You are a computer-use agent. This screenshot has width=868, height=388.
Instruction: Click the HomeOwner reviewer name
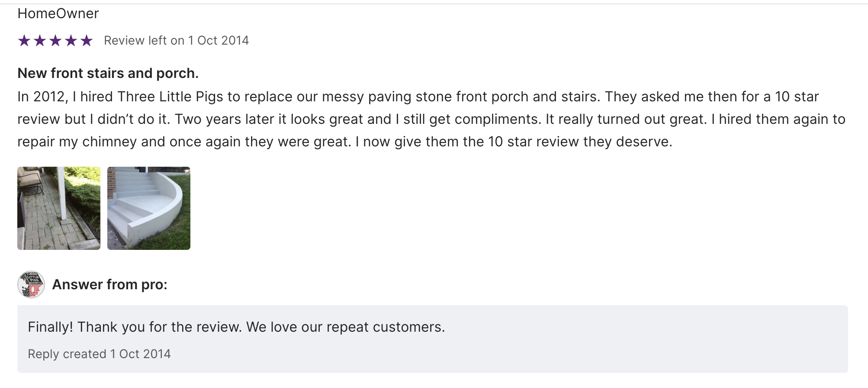58,13
